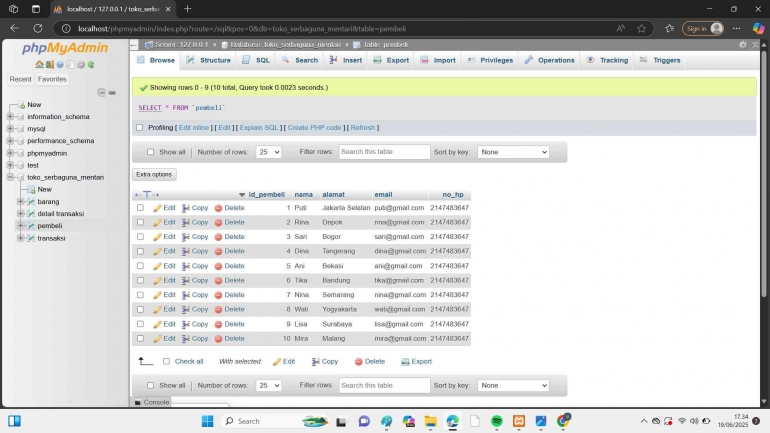Click the Console bar icon
The height and width of the screenshot is (433, 770).
[x=138, y=403]
